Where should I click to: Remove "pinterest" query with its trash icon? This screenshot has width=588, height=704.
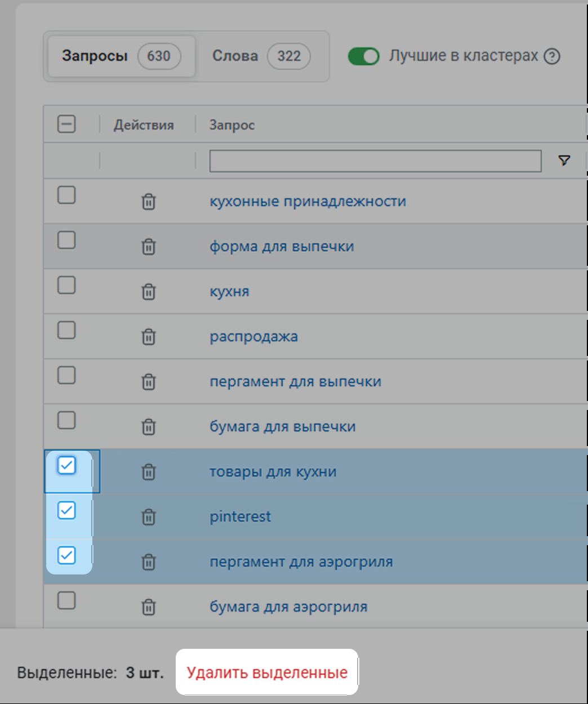click(x=148, y=517)
